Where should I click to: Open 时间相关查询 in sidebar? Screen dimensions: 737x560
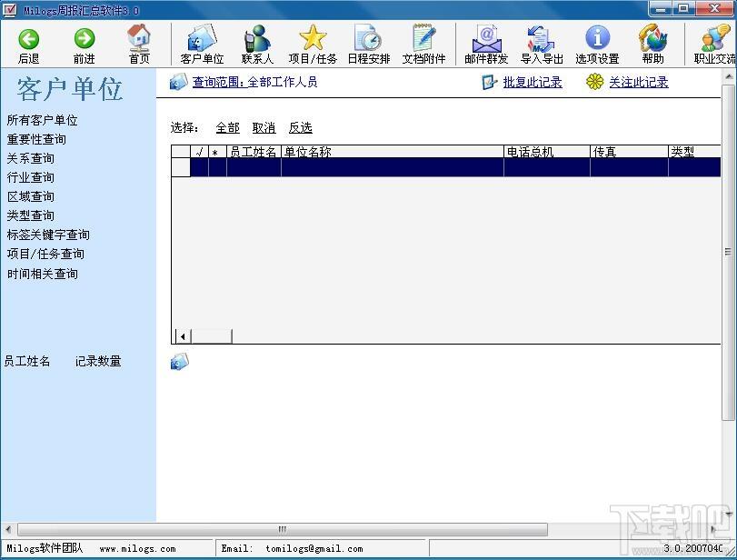point(43,274)
